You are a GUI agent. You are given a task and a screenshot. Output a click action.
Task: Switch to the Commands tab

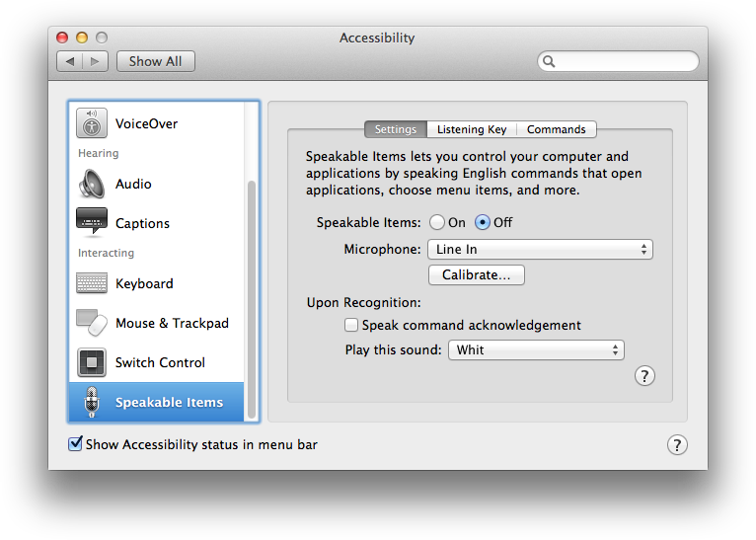point(556,129)
